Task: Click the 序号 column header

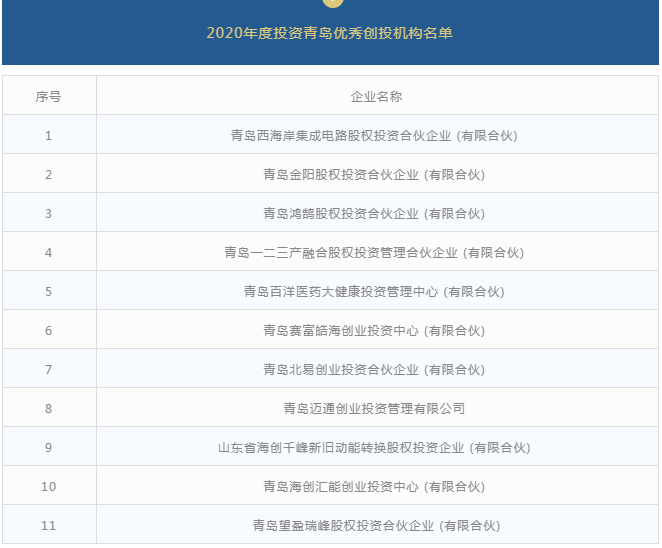Action: 49,95
